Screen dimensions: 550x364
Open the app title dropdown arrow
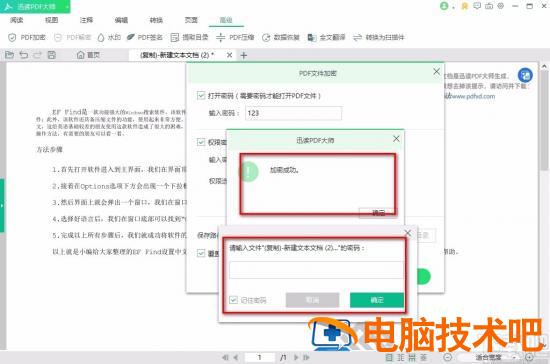(x=67, y=6)
